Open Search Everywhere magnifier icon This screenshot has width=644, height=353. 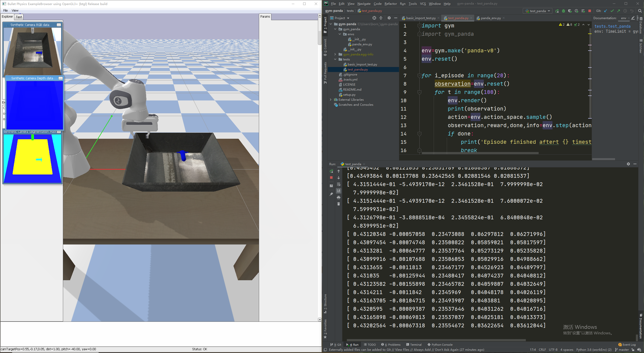(640, 11)
